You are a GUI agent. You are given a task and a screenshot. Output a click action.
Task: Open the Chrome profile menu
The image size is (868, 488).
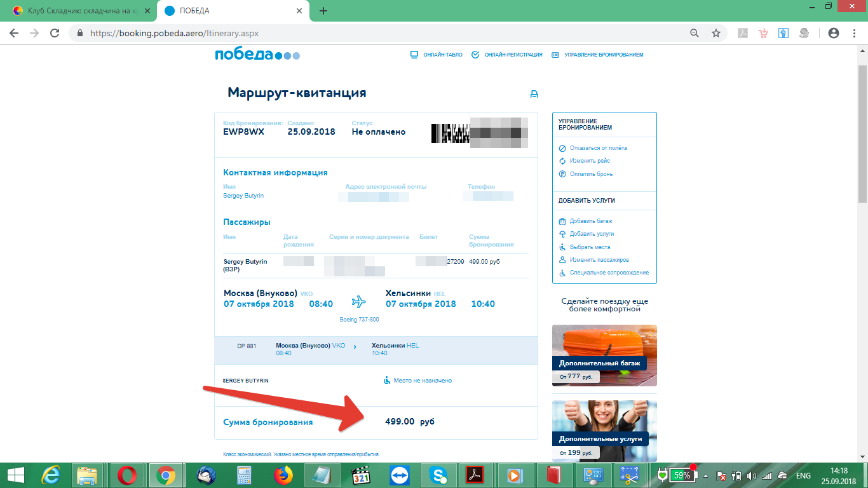(x=834, y=33)
